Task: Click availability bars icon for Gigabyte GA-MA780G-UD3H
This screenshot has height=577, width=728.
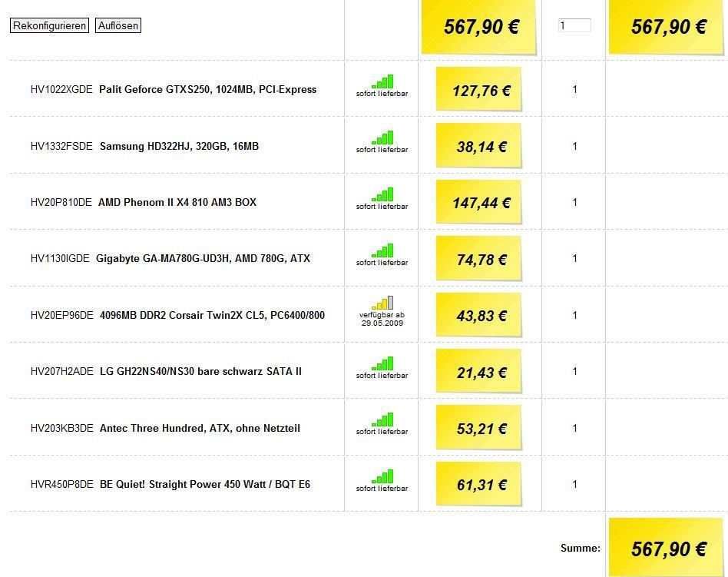Action: [382, 250]
